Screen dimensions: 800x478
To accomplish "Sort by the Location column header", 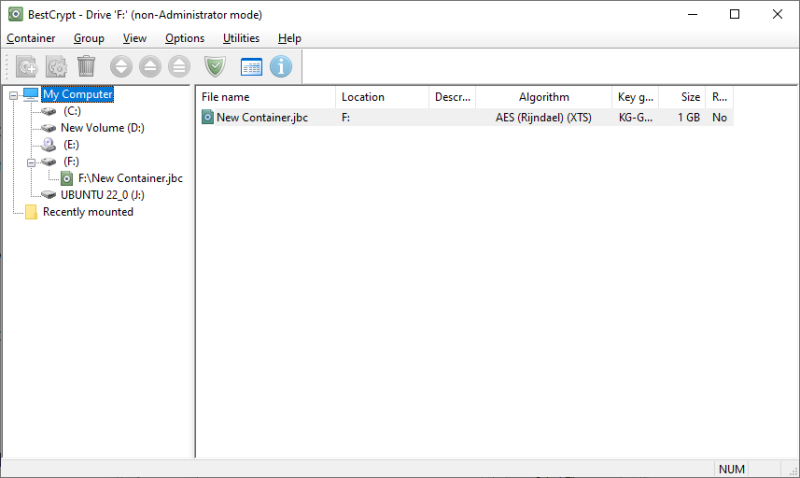I will (382, 97).
